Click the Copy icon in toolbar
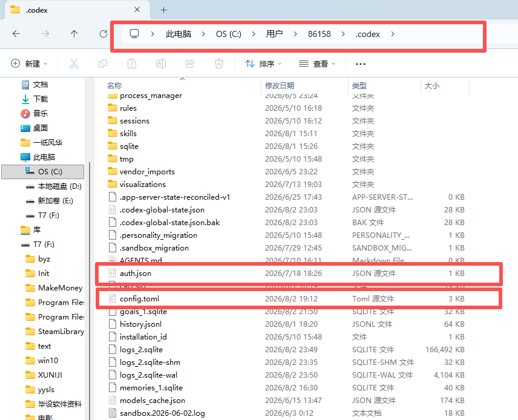 [x=103, y=64]
